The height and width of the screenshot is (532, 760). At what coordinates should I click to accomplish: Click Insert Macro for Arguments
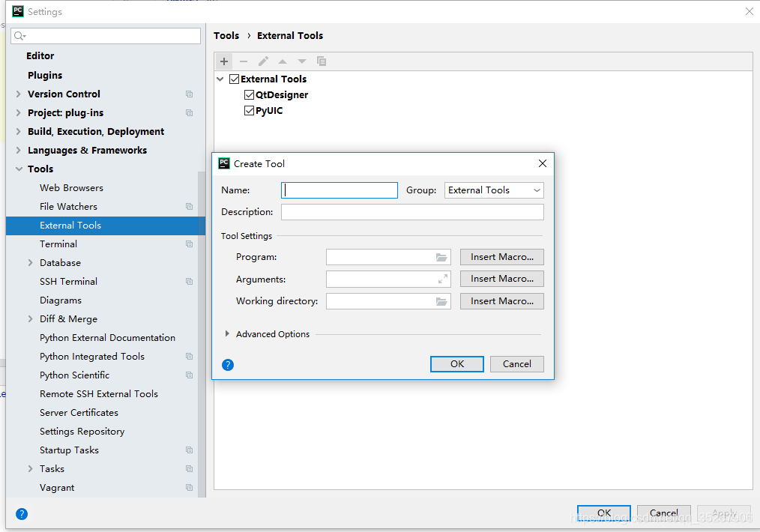[501, 279]
